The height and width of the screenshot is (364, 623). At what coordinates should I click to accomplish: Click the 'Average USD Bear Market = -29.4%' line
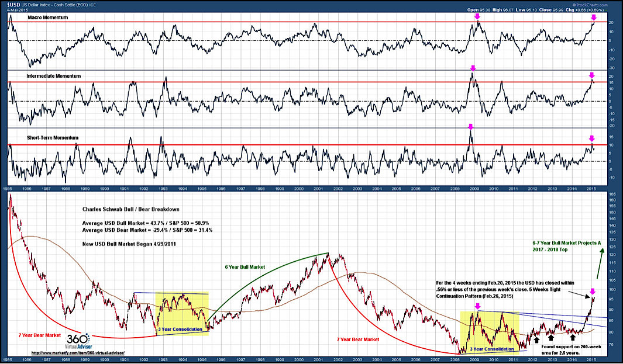(147, 230)
